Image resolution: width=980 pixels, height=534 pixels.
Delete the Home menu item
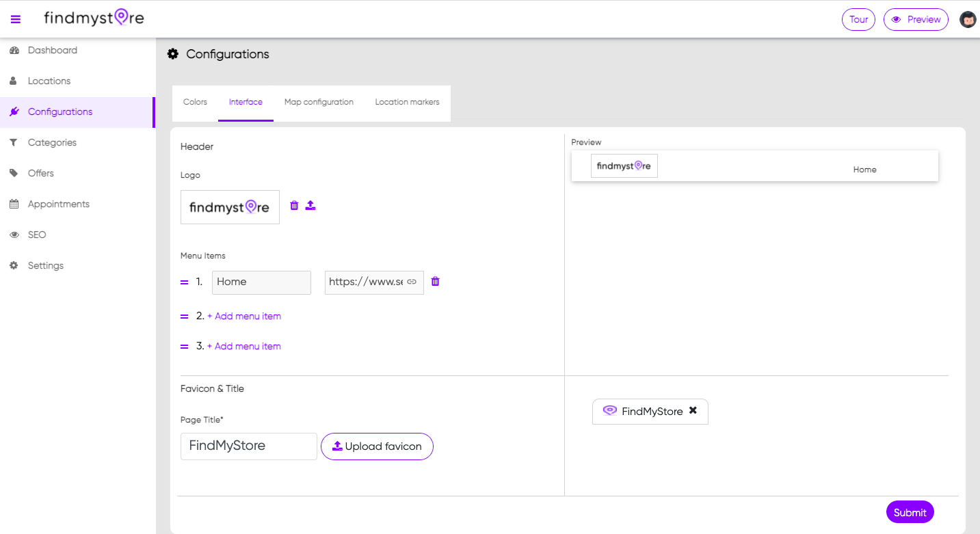[x=436, y=281]
